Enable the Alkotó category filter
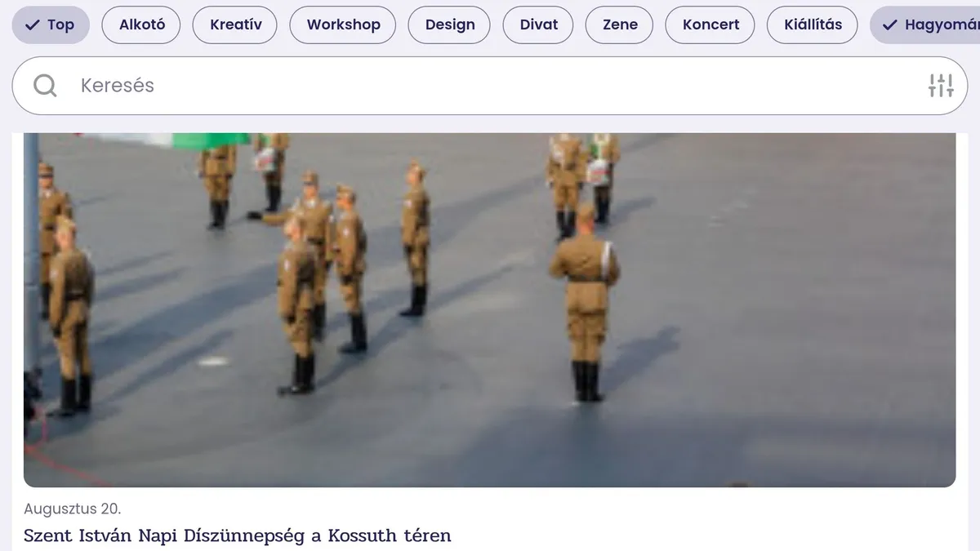Image resolution: width=980 pixels, height=551 pixels. click(x=142, y=24)
